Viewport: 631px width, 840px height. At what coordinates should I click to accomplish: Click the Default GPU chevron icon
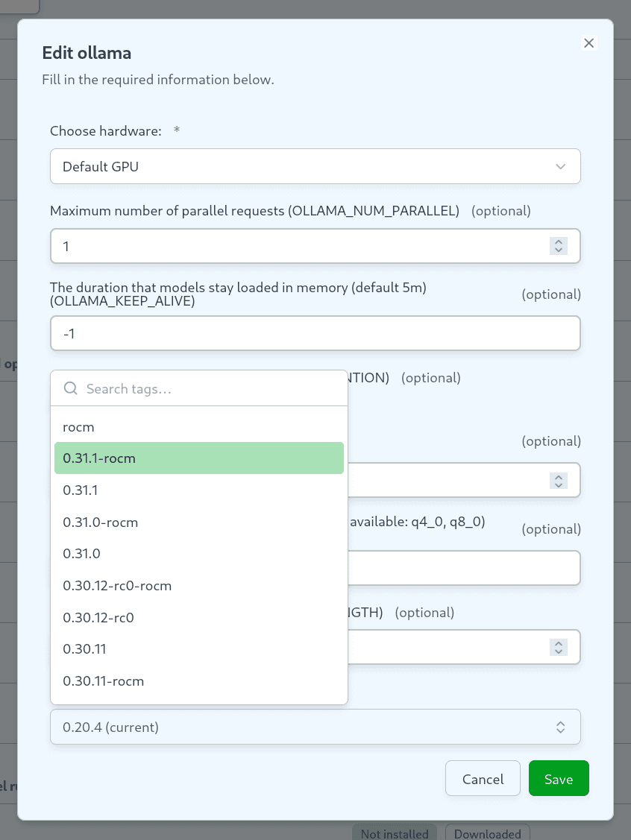tap(560, 167)
